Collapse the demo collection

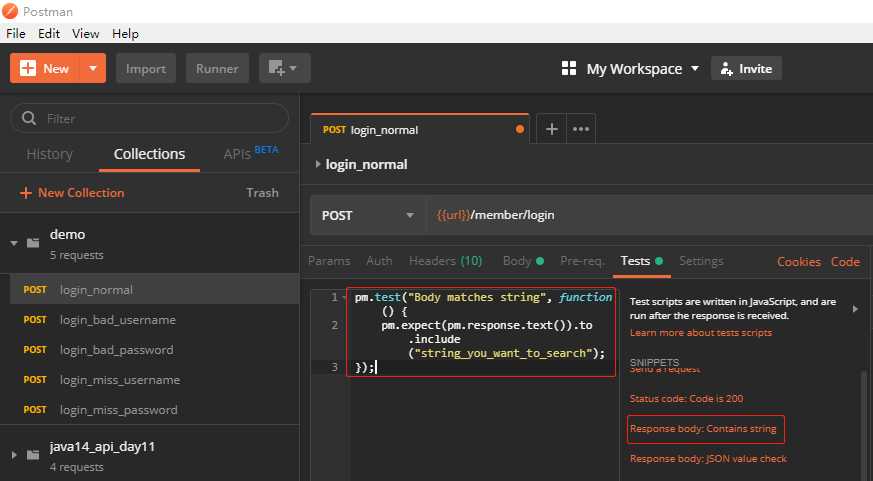click(x=14, y=243)
